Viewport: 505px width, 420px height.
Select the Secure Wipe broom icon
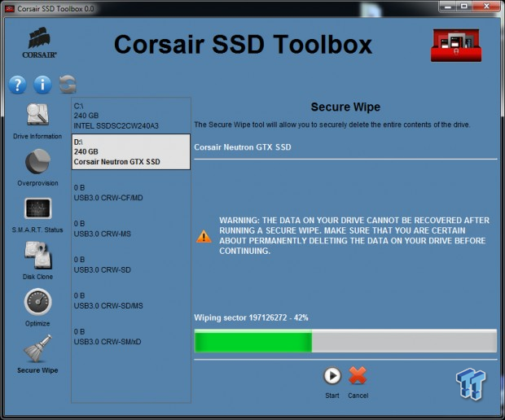tap(37, 348)
